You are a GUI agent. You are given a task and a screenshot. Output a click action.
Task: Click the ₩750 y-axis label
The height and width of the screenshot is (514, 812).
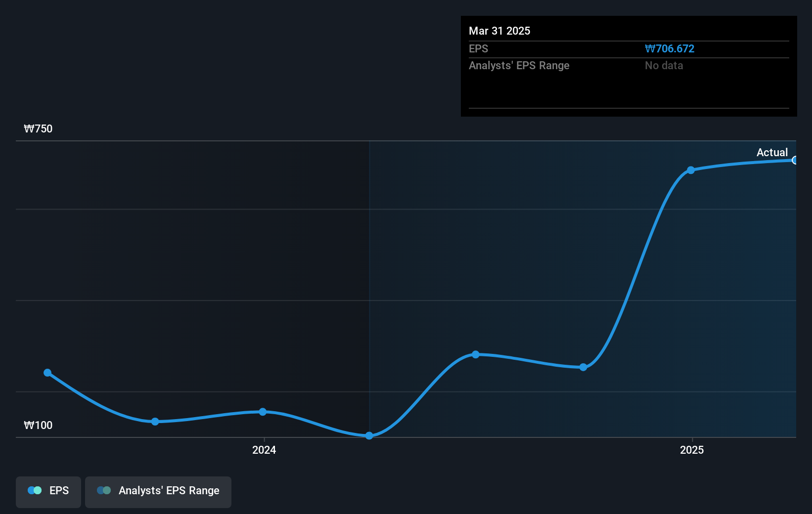click(x=38, y=129)
